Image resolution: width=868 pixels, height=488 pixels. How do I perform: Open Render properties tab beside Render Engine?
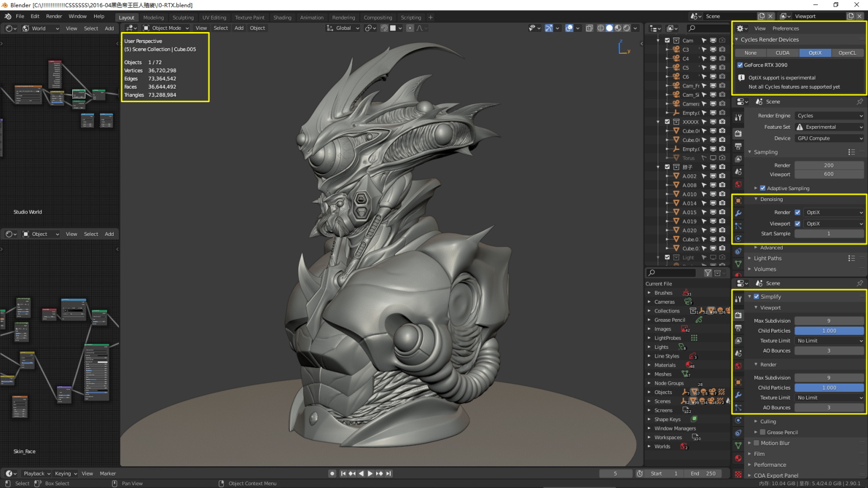click(738, 134)
